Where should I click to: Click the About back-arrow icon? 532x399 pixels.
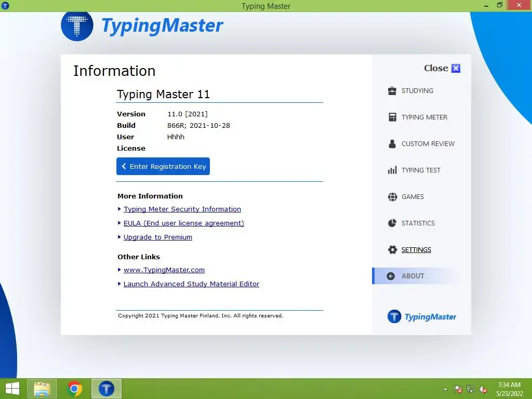point(391,276)
